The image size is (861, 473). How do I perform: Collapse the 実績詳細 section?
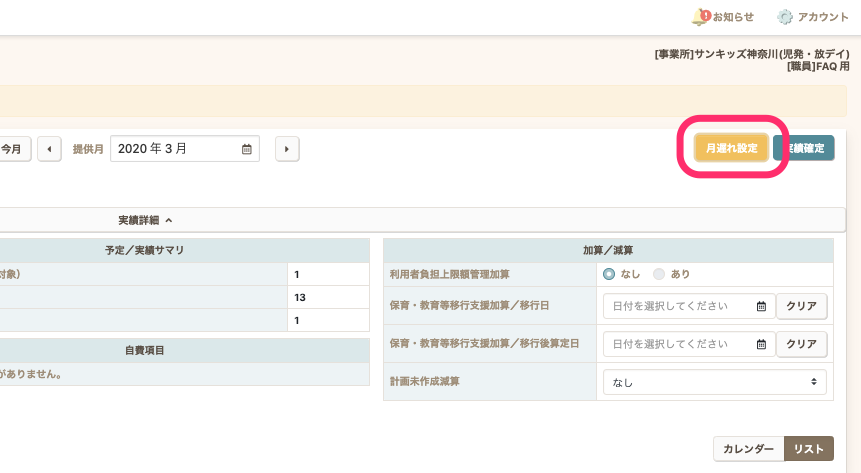click(145, 219)
